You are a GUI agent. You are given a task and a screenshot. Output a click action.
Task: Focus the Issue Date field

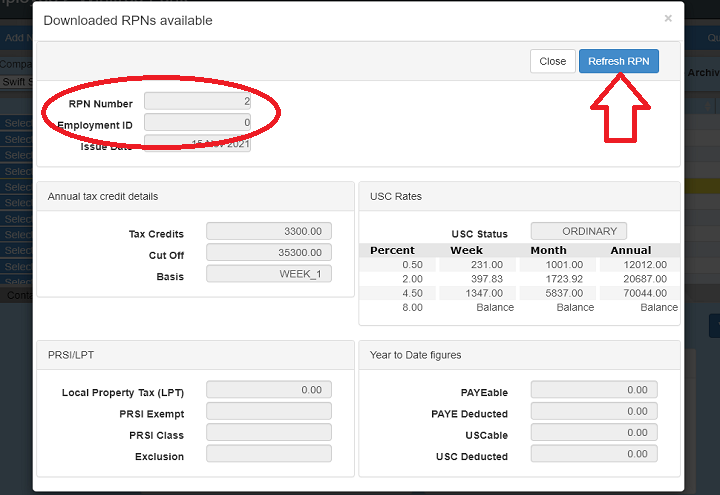pyautogui.click(x=197, y=144)
